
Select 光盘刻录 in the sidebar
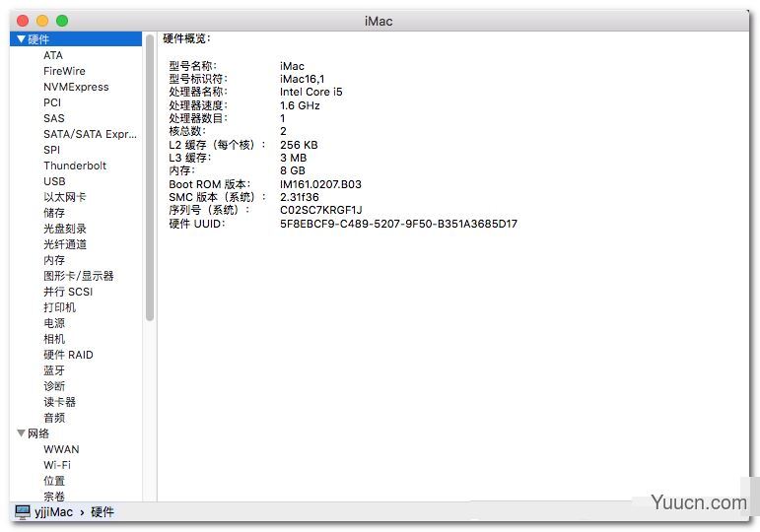tap(65, 229)
